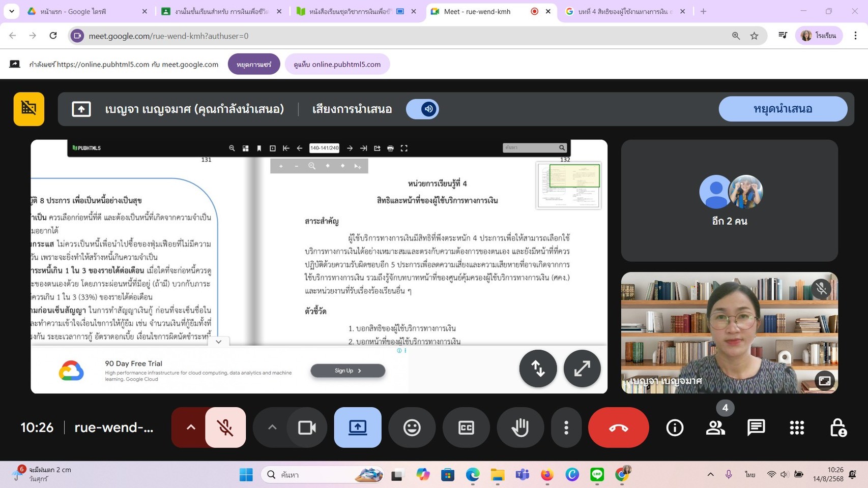Screen dimensions: 868x488
Task: Open the emoji reactions button
Action: coord(412,428)
